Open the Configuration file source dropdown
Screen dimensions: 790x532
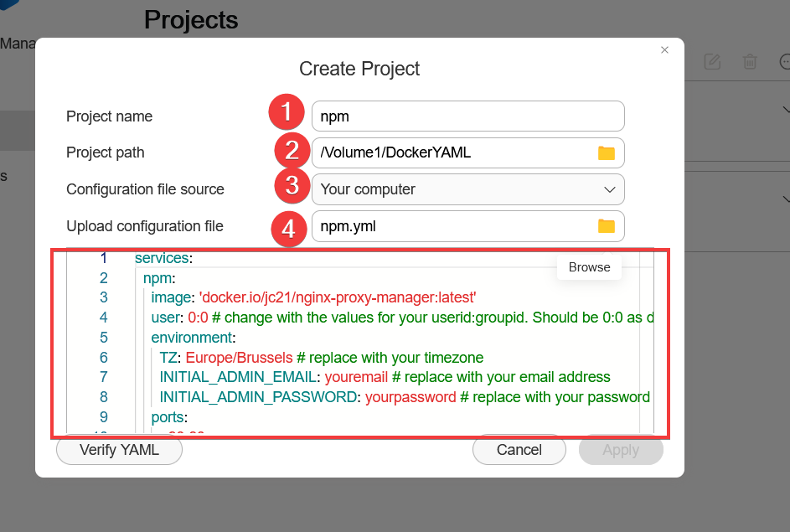click(467, 189)
